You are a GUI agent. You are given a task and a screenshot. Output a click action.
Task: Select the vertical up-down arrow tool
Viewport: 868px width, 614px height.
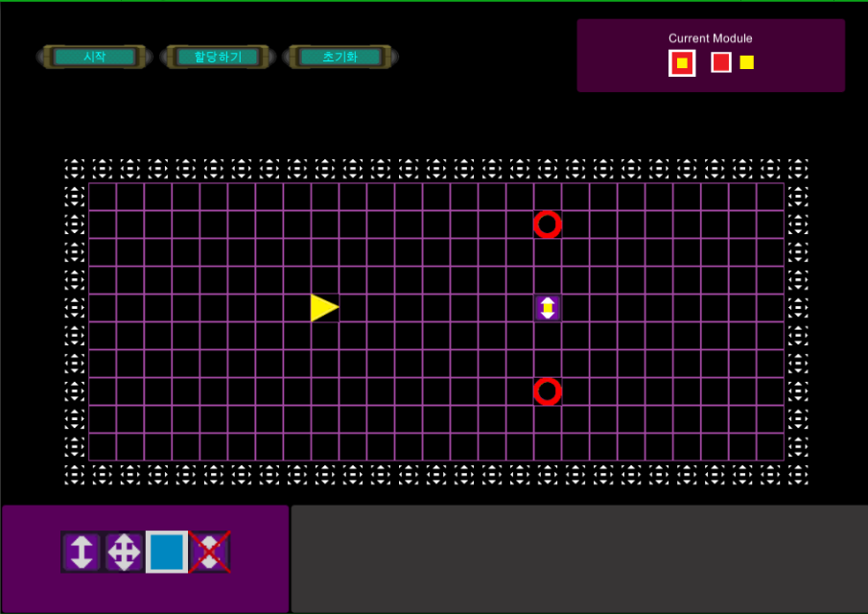point(82,552)
